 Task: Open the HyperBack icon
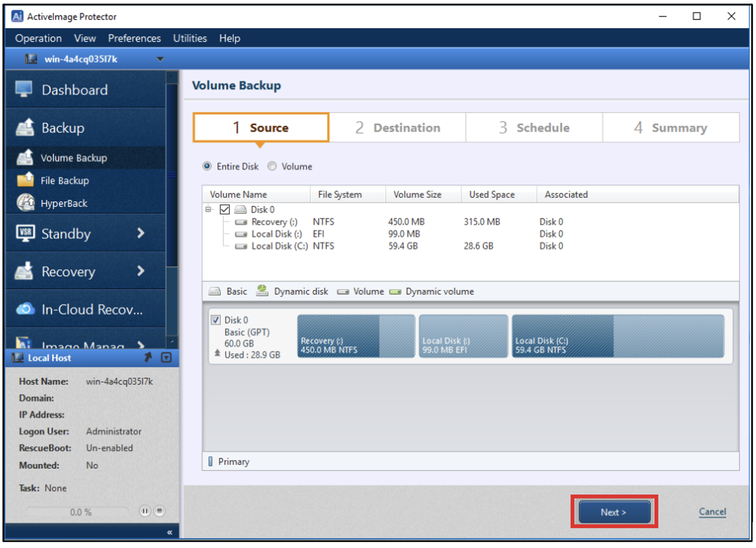25,203
